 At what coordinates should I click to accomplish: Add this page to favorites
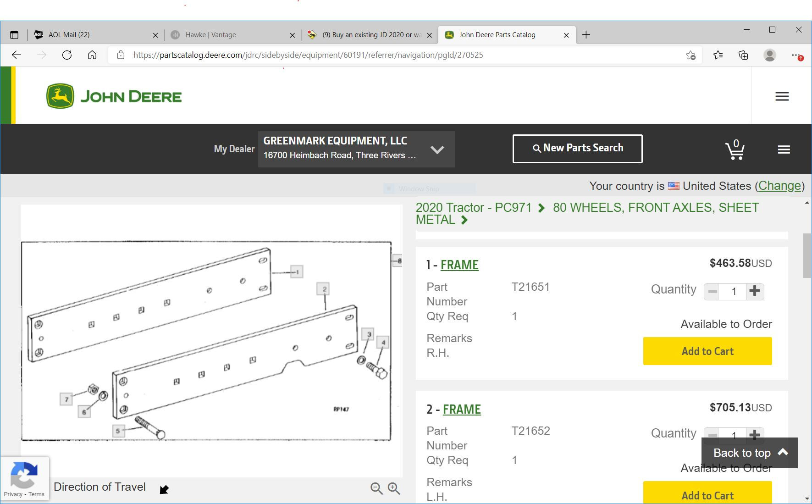click(x=691, y=55)
